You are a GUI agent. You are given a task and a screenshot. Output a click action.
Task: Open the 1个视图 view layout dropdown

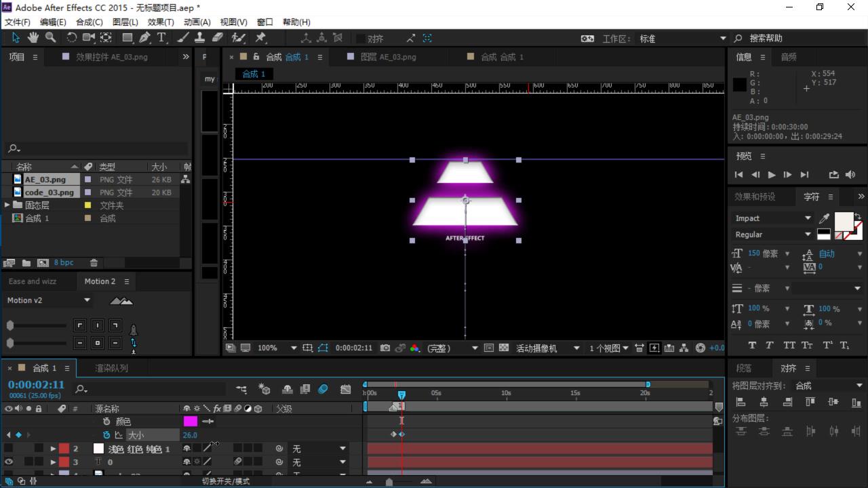coord(608,348)
